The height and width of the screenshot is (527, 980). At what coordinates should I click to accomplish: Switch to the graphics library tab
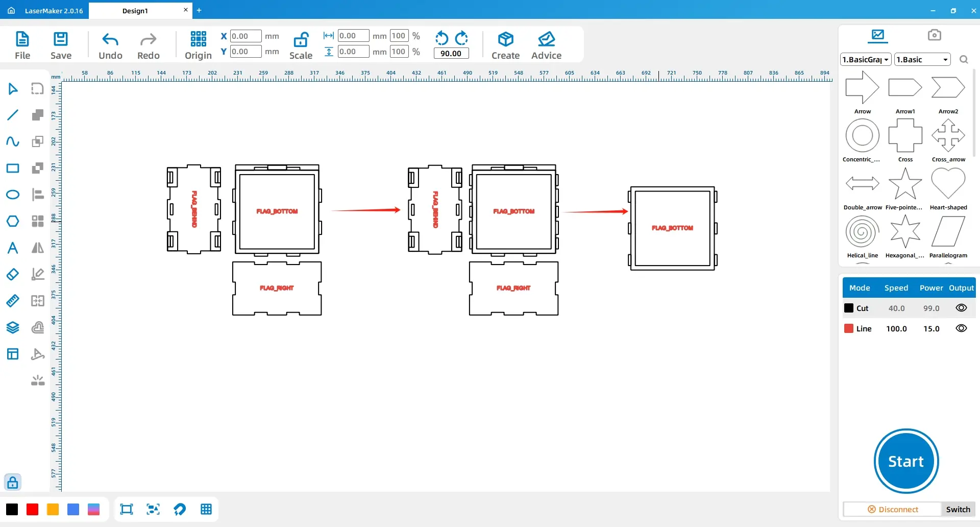(x=878, y=35)
